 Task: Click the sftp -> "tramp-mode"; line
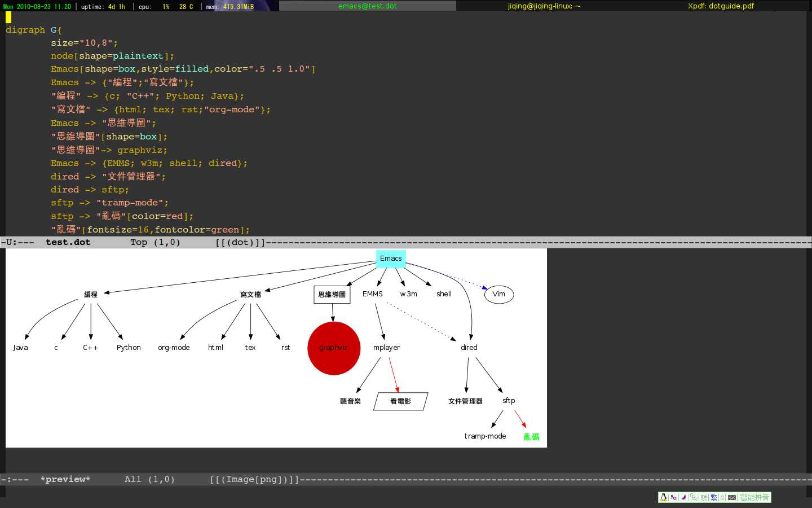click(x=110, y=203)
